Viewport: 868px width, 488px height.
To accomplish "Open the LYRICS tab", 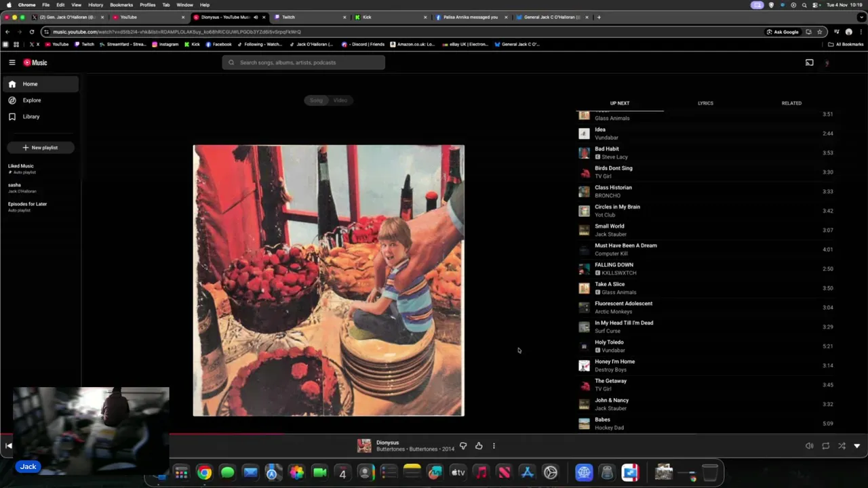I will (x=705, y=103).
